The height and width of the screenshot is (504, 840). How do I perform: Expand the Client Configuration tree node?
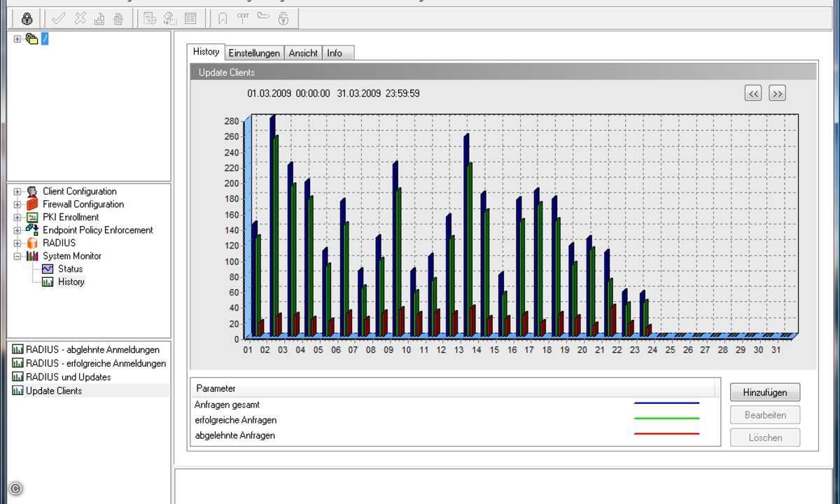[17, 192]
